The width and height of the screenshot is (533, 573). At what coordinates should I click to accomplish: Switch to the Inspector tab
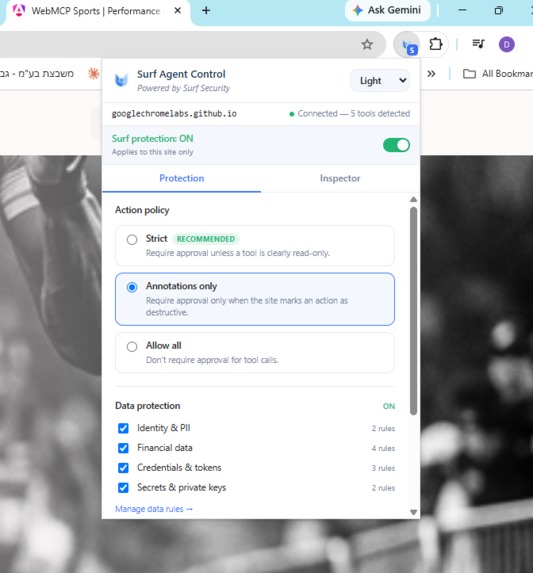[x=340, y=178]
